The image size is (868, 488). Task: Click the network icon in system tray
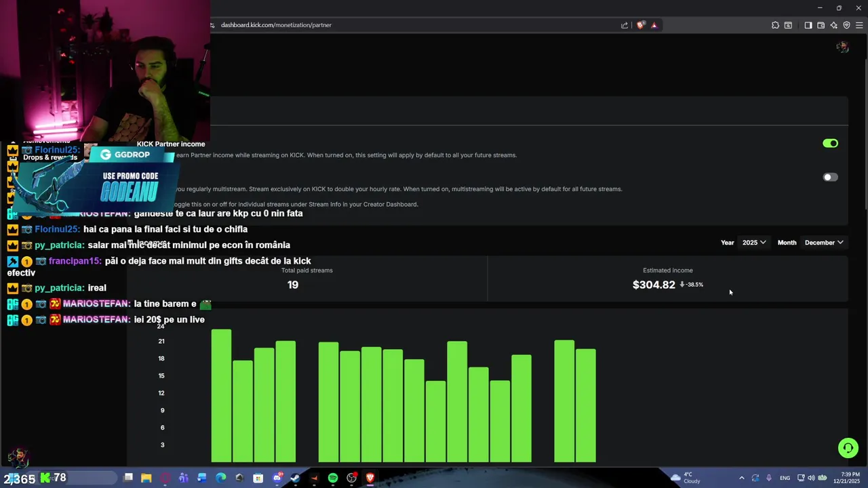(x=801, y=478)
